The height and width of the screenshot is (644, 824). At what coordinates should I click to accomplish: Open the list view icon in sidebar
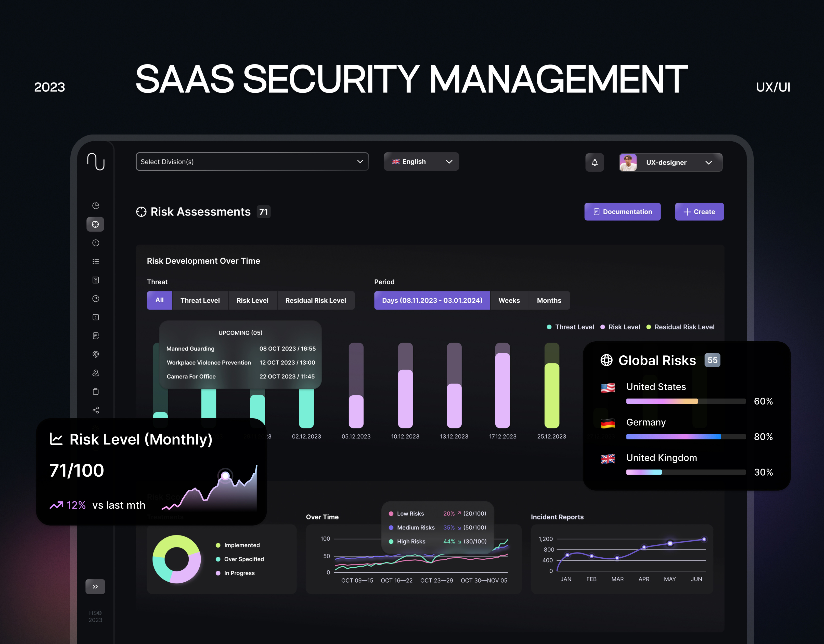point(95,261)
